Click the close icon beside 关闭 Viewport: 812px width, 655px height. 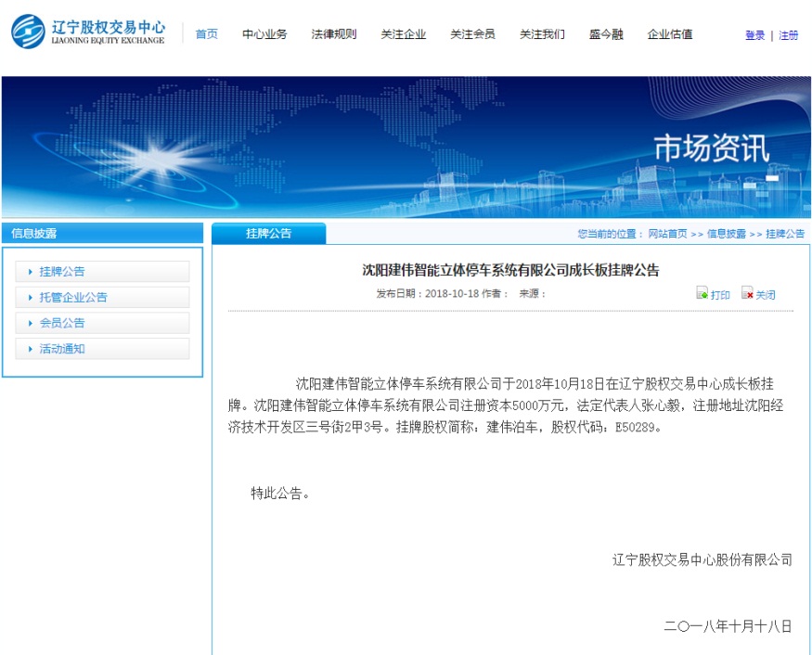pyautogui.click(x=747, y=293)
